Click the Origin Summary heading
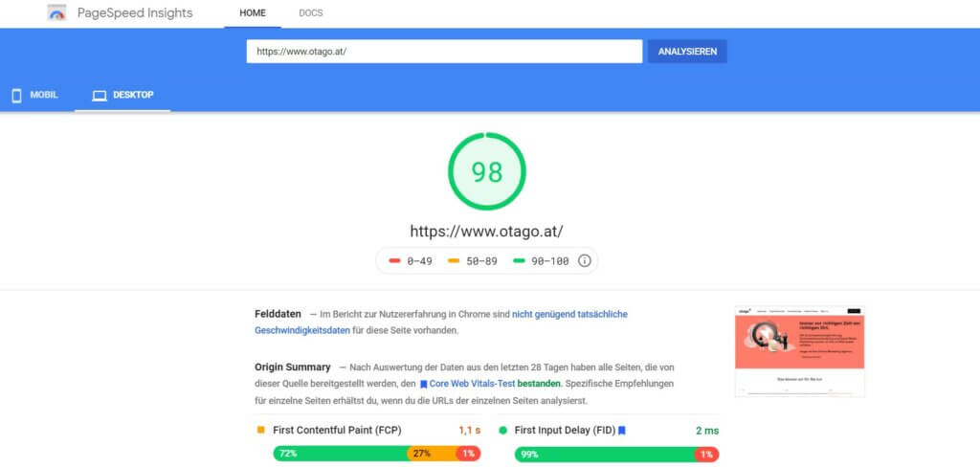Viewport: 980px width, 467px height. point(293,367)
